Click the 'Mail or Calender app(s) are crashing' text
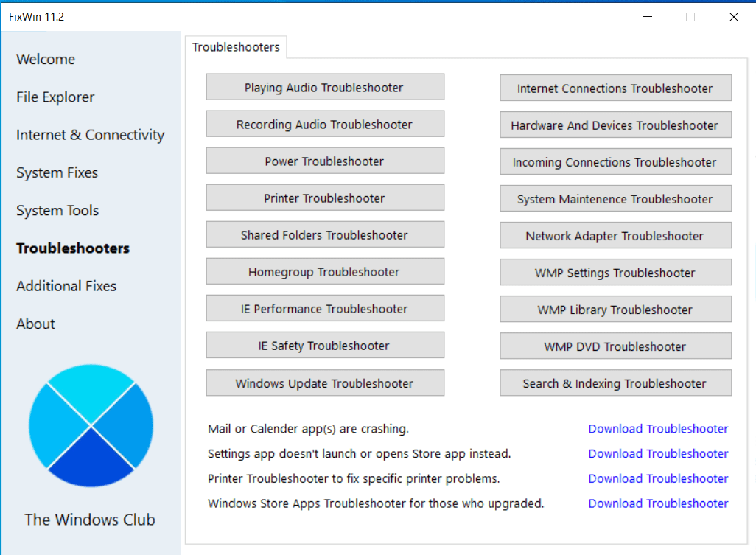The image size is (756, 555). tap(308, 429)
